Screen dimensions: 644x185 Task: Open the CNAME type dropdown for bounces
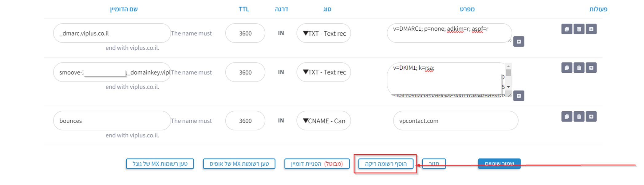click(323, 121)
